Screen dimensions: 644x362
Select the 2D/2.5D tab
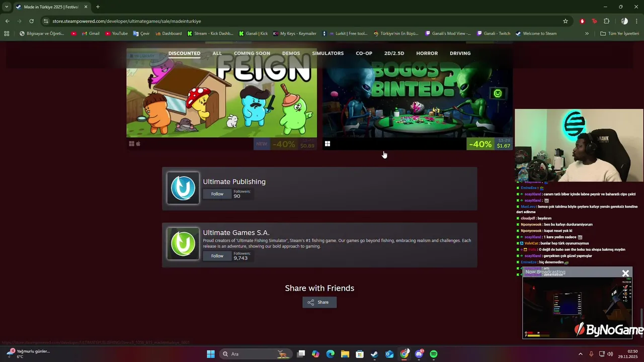[x=394, y=53]
